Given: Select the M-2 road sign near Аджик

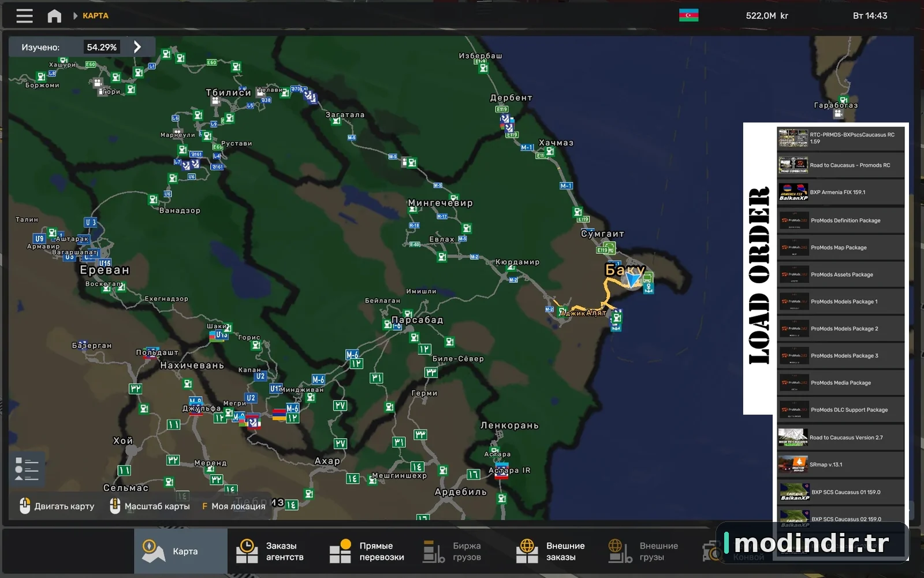Looking at the screenshot, I should [549, 310].
